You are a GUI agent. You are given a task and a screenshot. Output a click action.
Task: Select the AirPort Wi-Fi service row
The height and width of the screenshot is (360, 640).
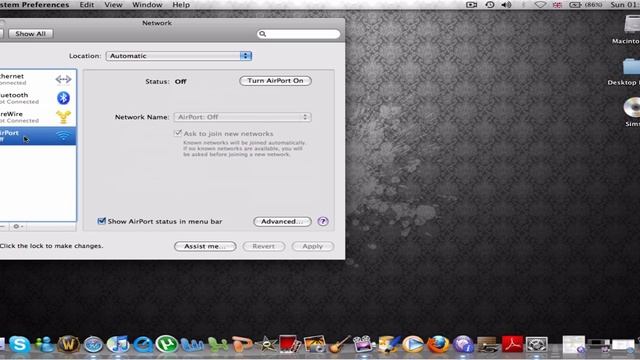[38, 136]
